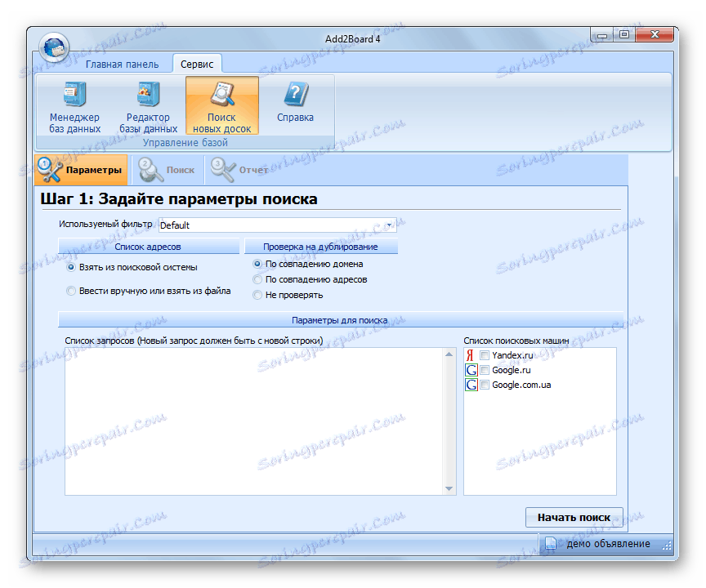The width and height of the screenshot is (706, 588).
Task: Click the Управление базой group label
Action: (185, 143)
